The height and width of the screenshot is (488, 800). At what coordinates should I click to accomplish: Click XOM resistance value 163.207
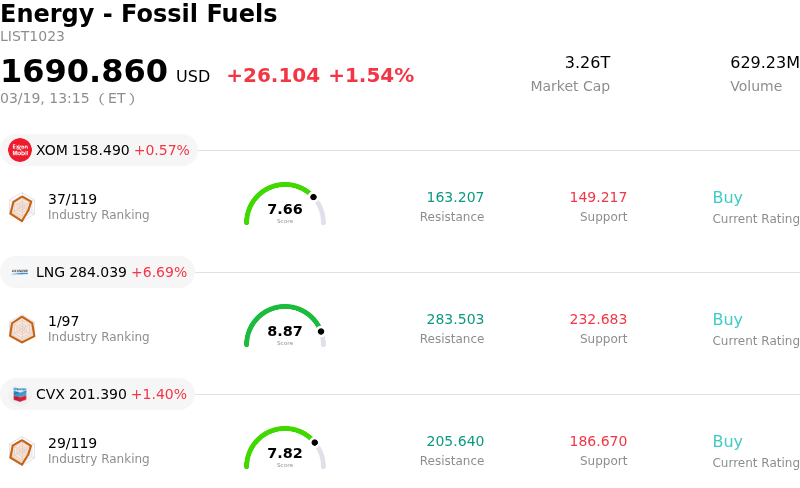tap(455, 198)
